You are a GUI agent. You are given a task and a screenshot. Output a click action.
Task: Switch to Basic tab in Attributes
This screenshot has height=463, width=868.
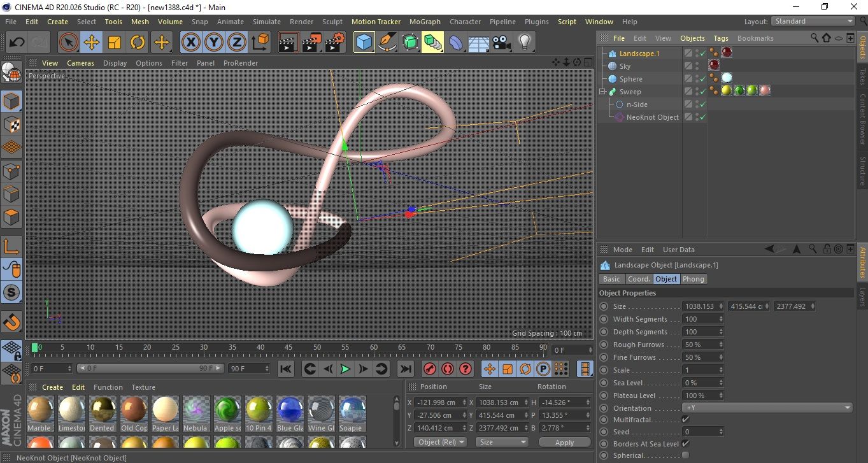pos(611,279)
